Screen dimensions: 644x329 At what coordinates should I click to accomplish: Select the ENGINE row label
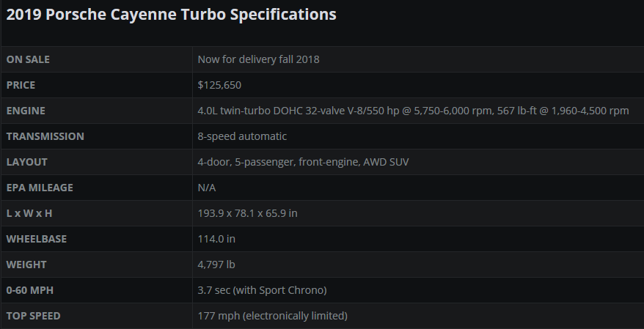(x=26, y=111)
